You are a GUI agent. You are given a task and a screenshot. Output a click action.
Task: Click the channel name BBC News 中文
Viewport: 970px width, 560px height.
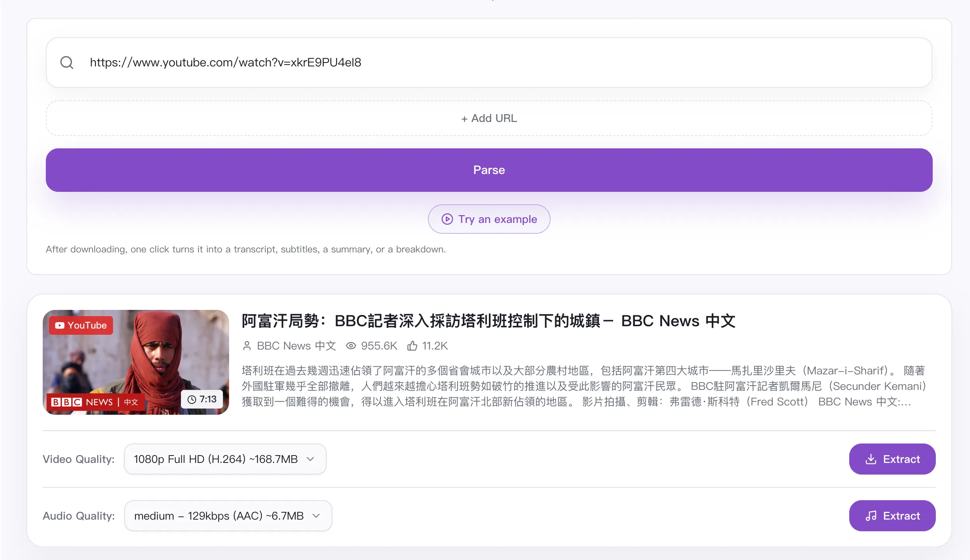pos(296,346)
